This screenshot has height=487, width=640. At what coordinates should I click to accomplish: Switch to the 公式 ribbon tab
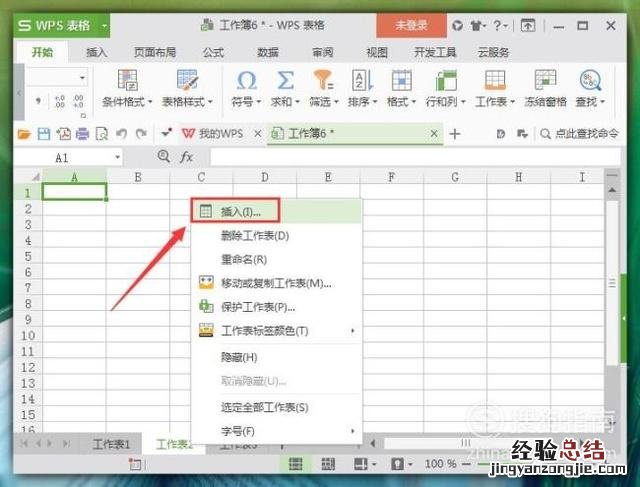click(x=212, y=52)
